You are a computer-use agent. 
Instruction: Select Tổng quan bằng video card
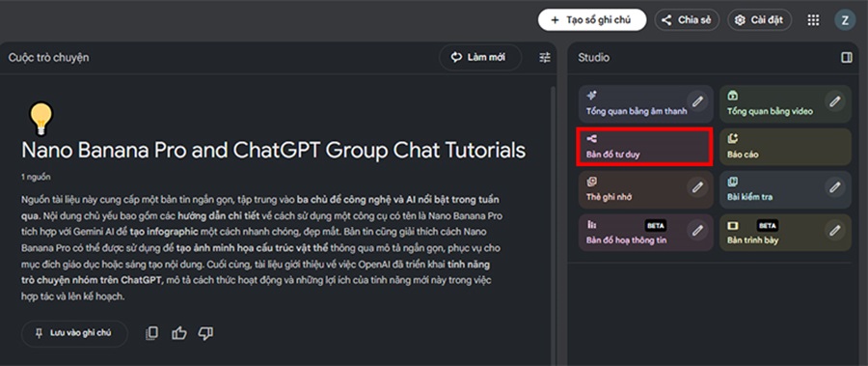[785, 103]
